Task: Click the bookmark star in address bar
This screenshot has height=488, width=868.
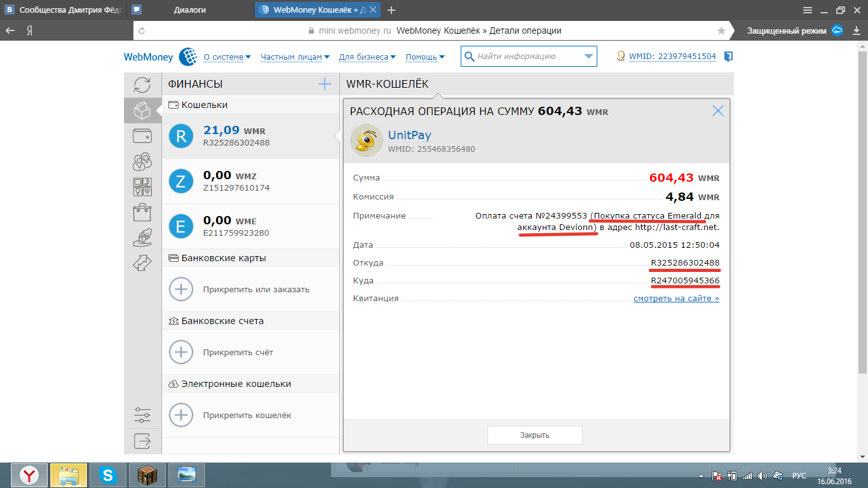Action: [x=721, y=30]
